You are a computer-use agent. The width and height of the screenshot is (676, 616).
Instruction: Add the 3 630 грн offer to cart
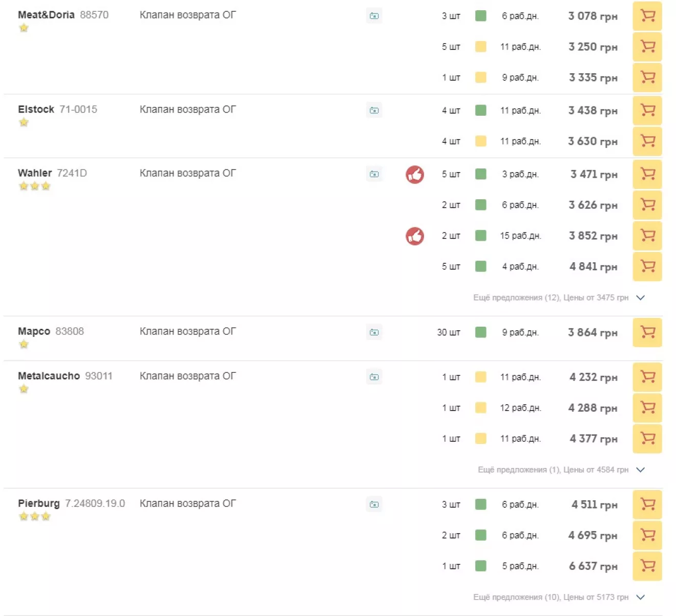tap(647, 141)
